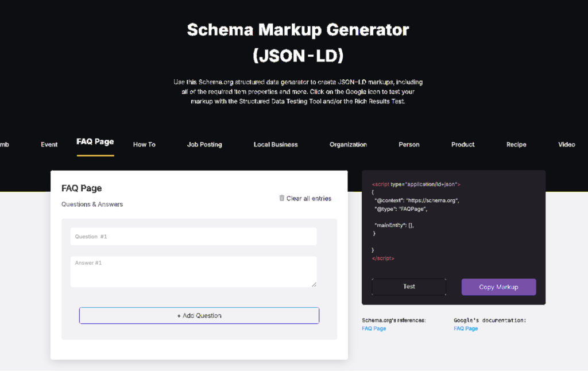Go to the Person tab
This screenshot has height=371, width=588.
click(x=409, y=144)
